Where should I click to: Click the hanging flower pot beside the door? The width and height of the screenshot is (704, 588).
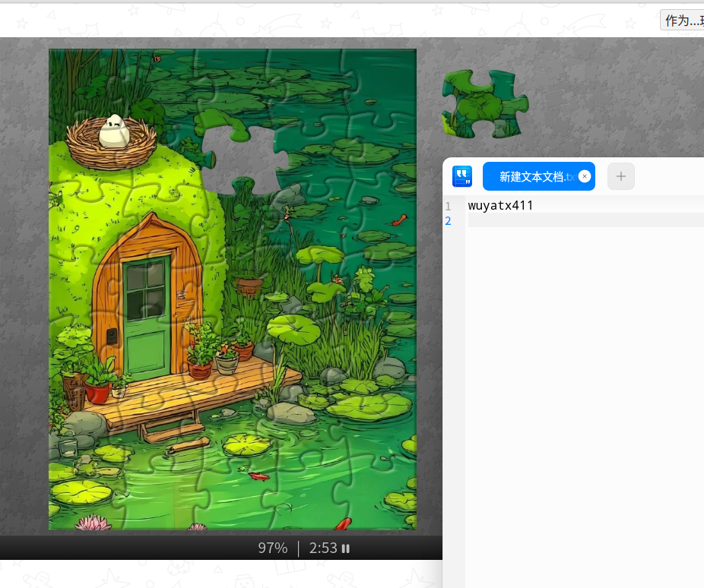click(x=249, y=285)
